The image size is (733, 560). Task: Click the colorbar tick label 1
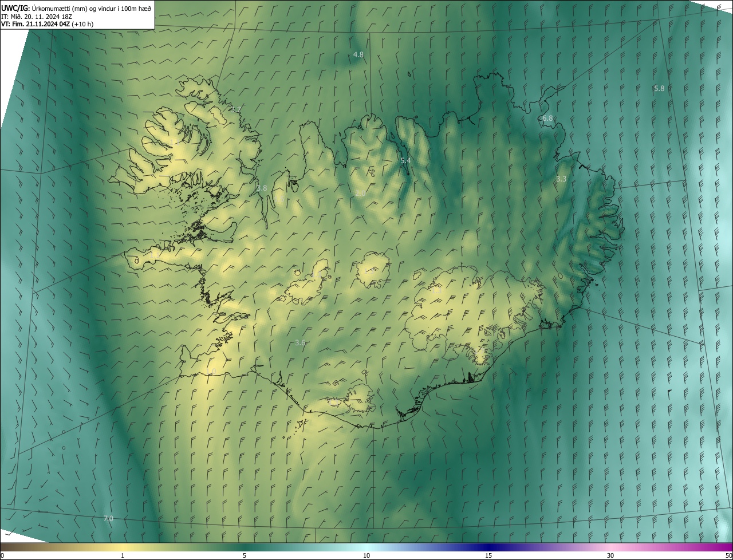[x=123, y=555]
